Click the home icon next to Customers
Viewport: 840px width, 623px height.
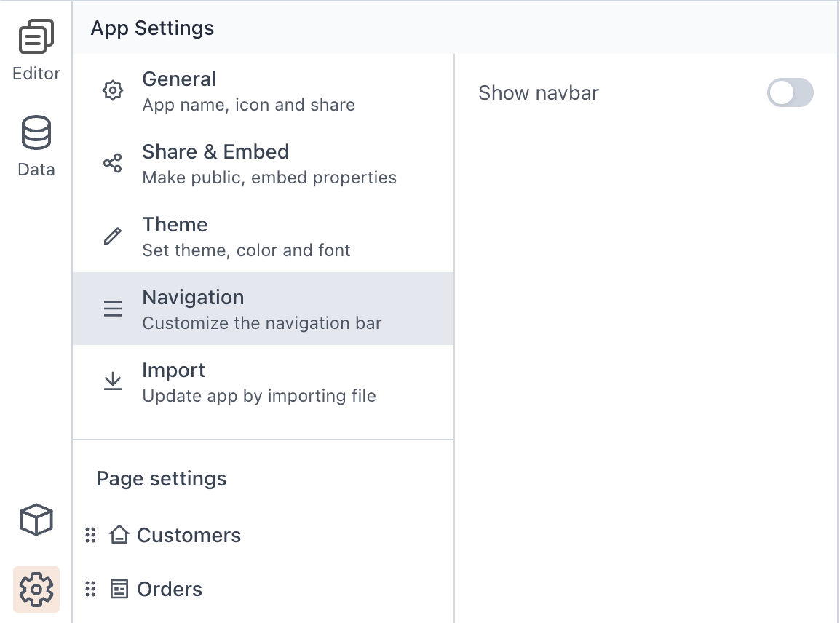pyautogui.click(x=118, y=535)
